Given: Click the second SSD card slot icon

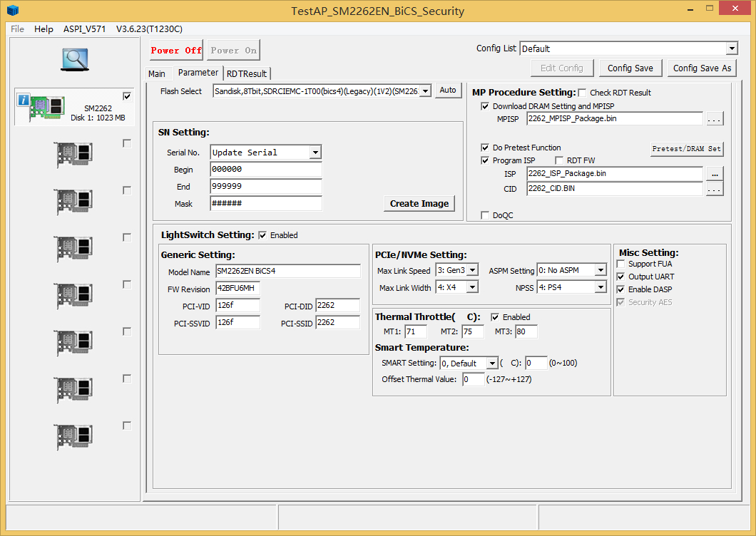Looking at the screenshot, I should [73, 155].
